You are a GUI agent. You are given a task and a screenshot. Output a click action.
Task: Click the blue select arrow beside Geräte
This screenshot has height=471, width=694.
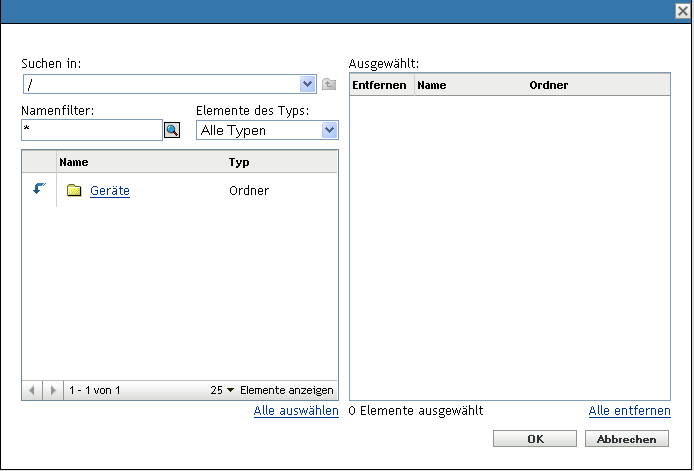pos(39,189)
